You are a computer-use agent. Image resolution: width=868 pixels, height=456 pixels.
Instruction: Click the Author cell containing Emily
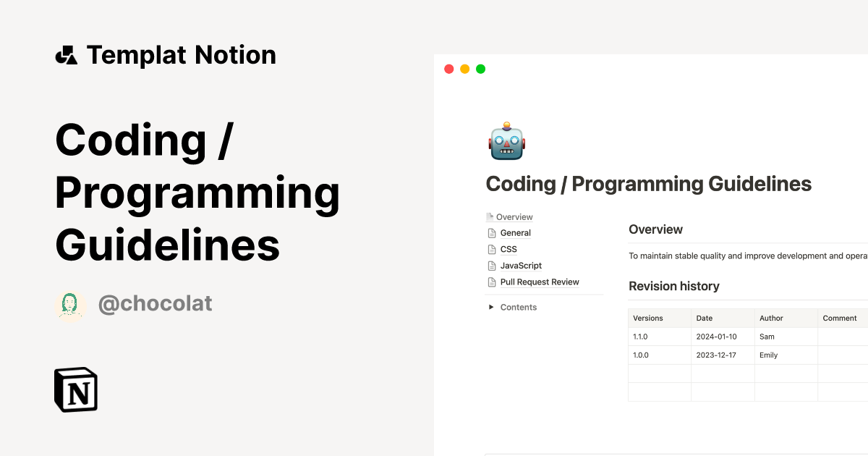point(767,355)
